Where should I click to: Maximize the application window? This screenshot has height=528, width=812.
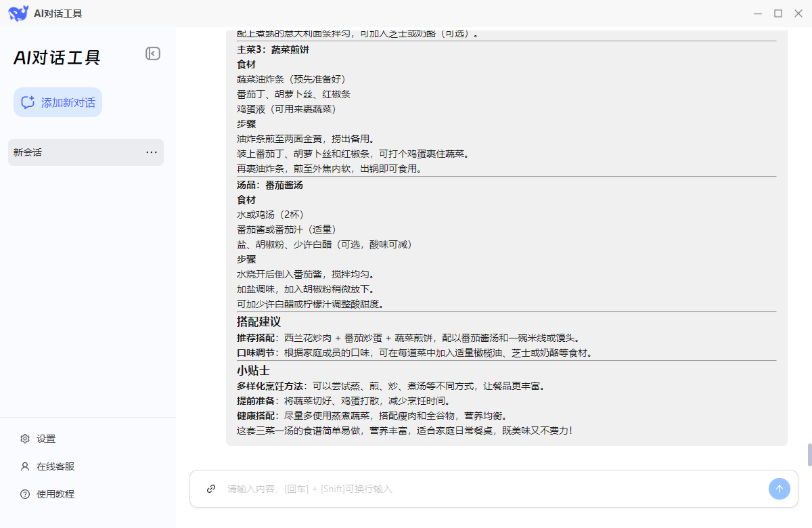click(778, 13)
